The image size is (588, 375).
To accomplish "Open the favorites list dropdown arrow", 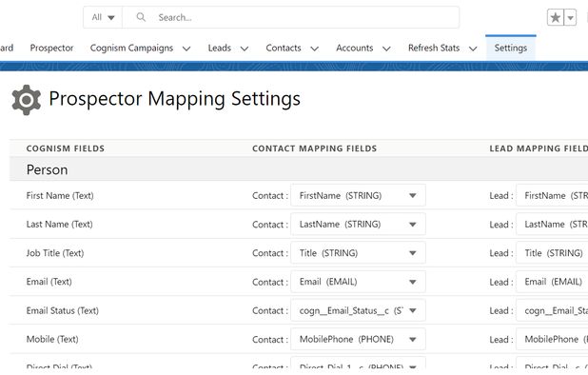I will click(x=570, y=17).
